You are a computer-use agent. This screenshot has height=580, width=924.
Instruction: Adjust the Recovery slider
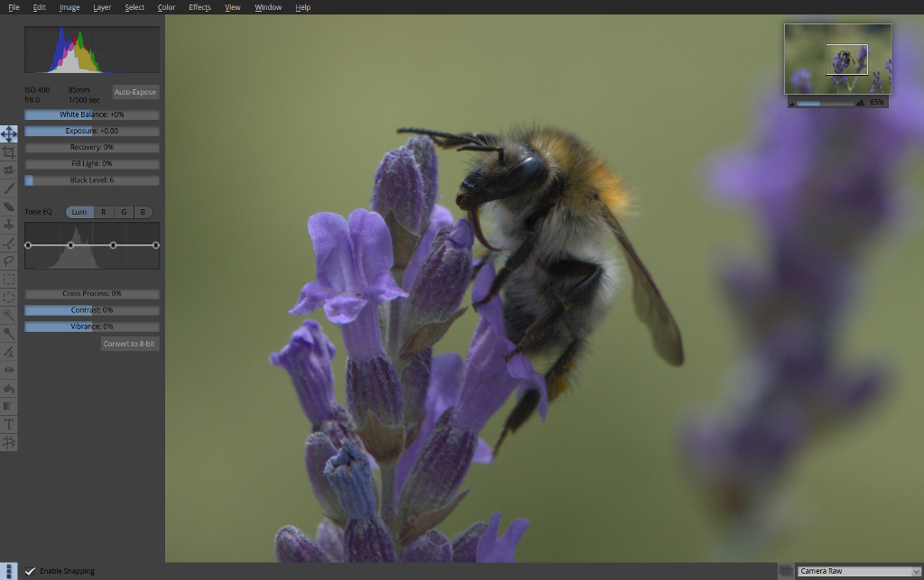coord(92,148)
